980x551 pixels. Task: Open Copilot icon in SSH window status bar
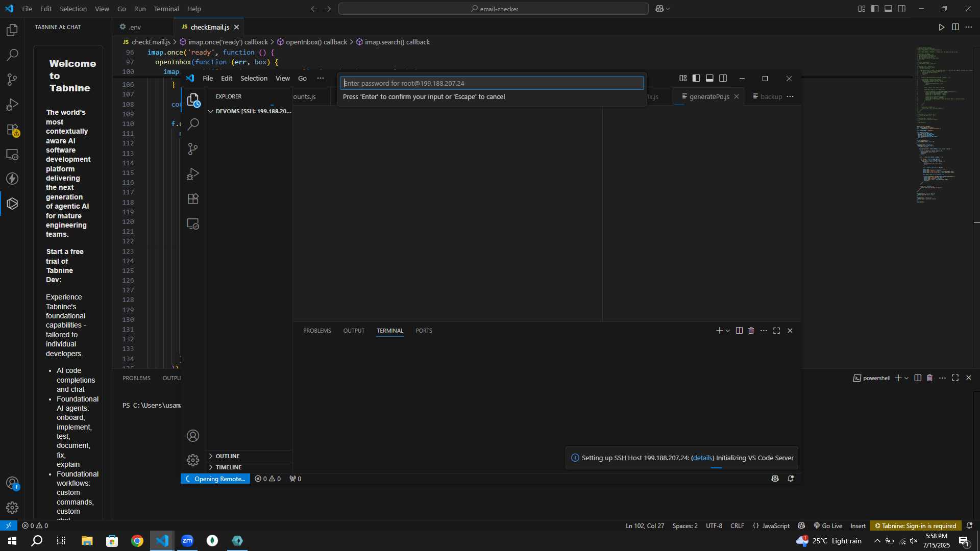pos(775,479)
